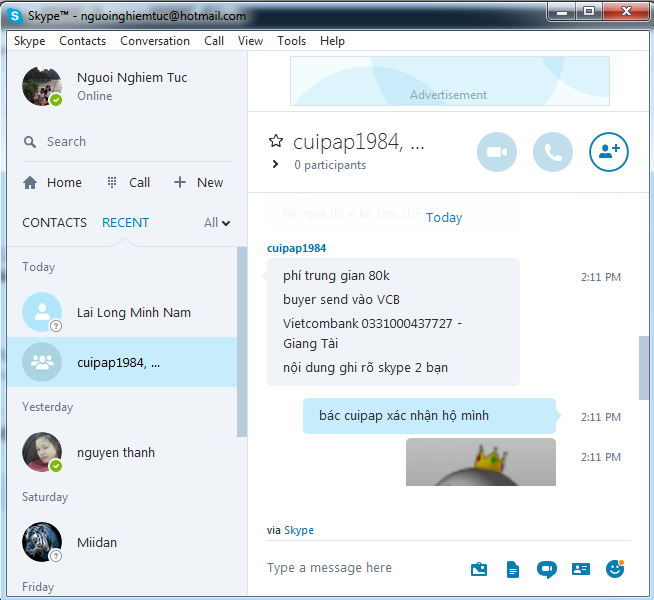Click message 'buyer send vào VCB'
The image size is (654, 600).
pyautogui.click(x=341, y=300)
